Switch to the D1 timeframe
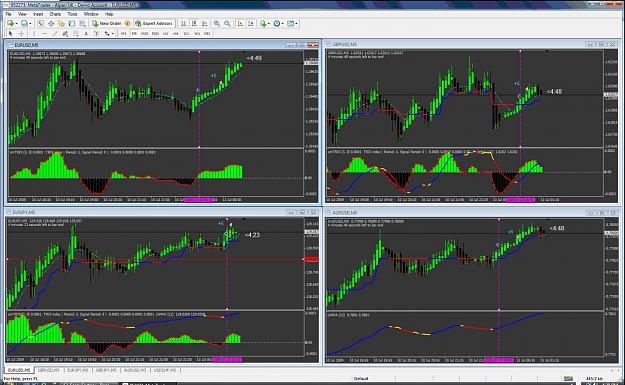Image resolution: width=625 pixels, height=385 pixels. [187, 33]
